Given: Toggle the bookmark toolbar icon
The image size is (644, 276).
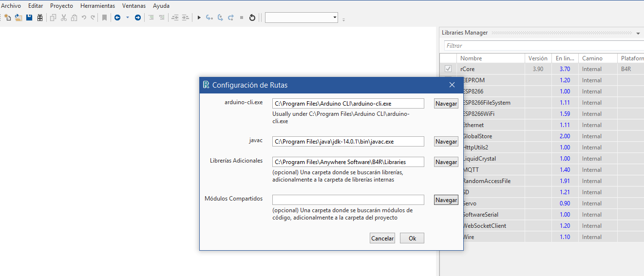Looking at the screenshot, I should 104,18.
